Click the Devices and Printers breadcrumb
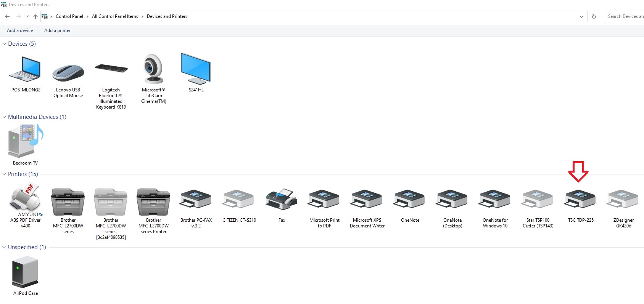Screen dimensions: 644x304 click(x=167, y=16)
